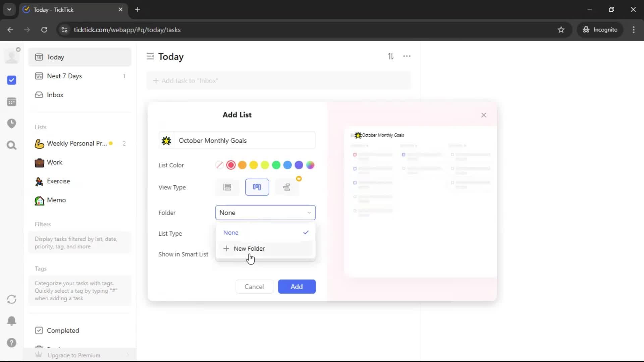Click the Cancel button
This screenshot has height=362, width=644.
254,287
